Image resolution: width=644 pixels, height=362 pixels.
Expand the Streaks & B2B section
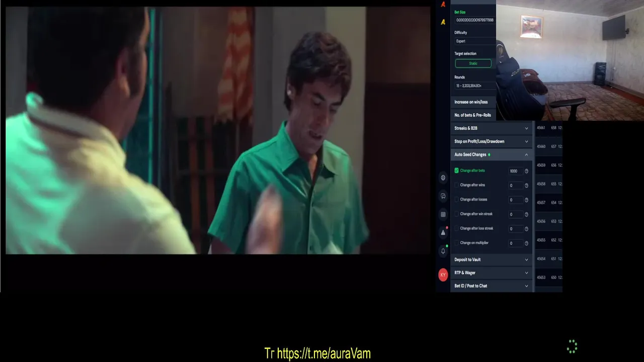[492, 128]
